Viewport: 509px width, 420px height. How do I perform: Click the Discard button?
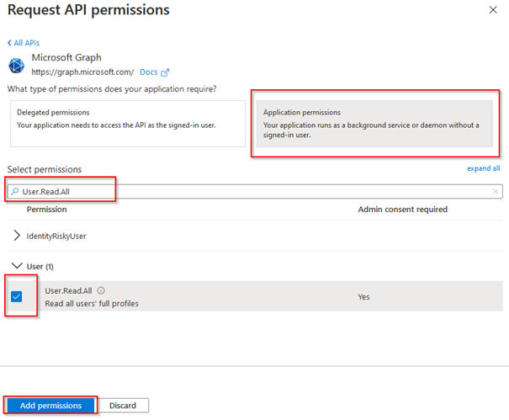(123, 405)
